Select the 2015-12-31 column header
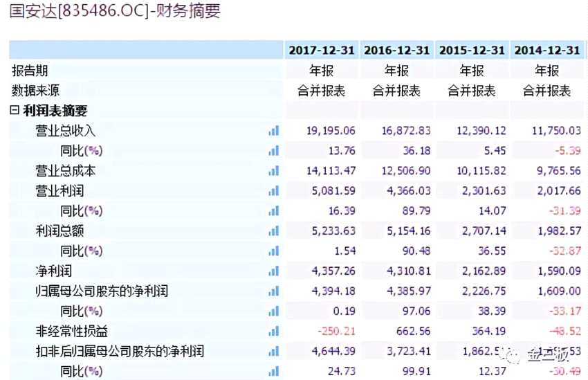Image resolution: width=588 pixels, height=380 pixels. 472,51
